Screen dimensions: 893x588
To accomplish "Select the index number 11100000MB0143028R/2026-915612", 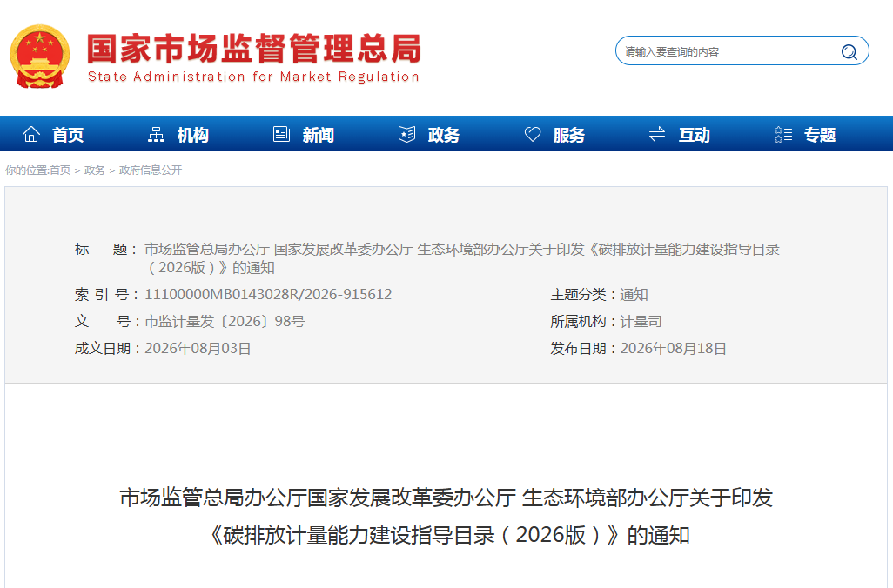I will coord(268,294).
